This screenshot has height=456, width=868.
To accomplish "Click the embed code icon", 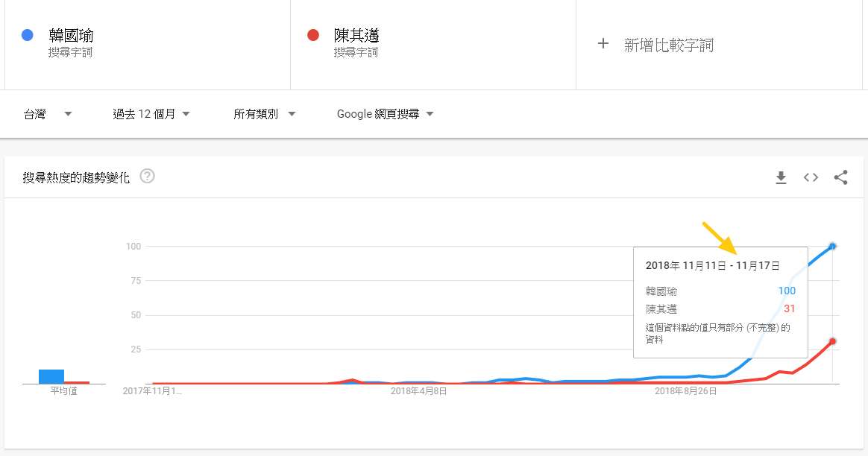I will [811, 177].
